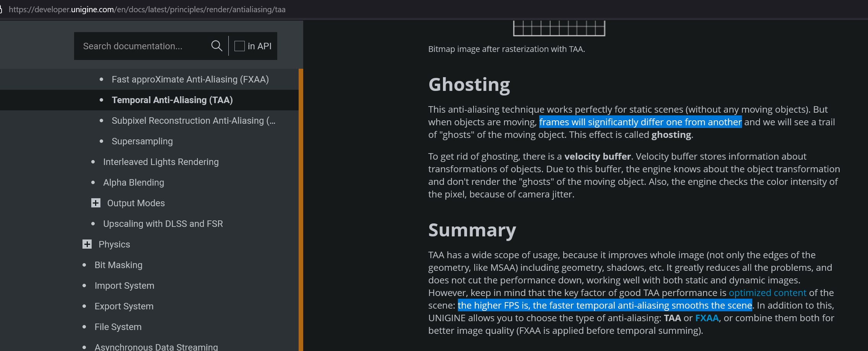Screen dimensions: 868x351
Task: Open Upscaling with DLSS and FSR
Action: 163,224
